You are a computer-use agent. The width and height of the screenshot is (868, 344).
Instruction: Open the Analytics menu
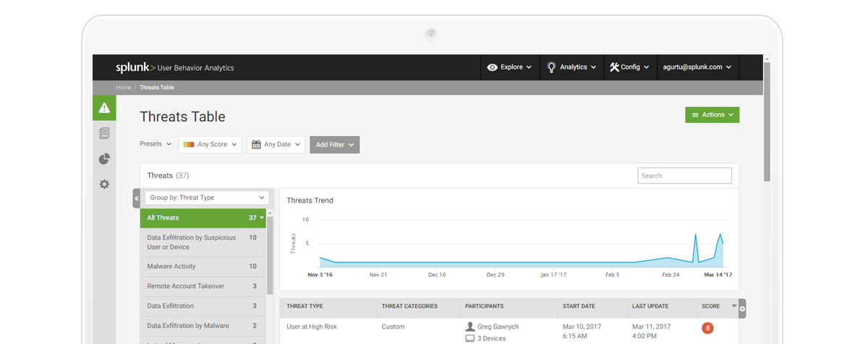click(x=571, y=67)
